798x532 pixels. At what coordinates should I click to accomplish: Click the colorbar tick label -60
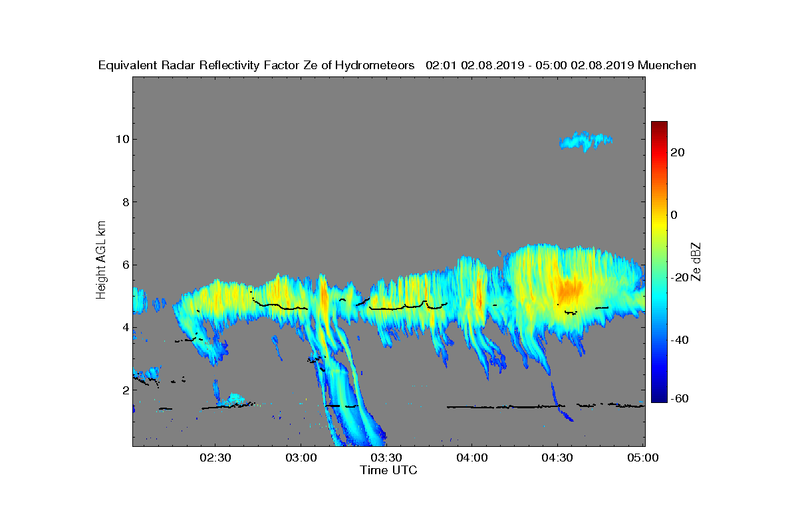pos(678,398)
